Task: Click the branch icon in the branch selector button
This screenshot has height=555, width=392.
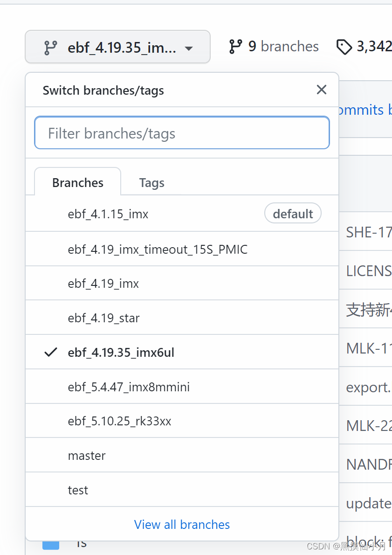Action: click(51, 47)
